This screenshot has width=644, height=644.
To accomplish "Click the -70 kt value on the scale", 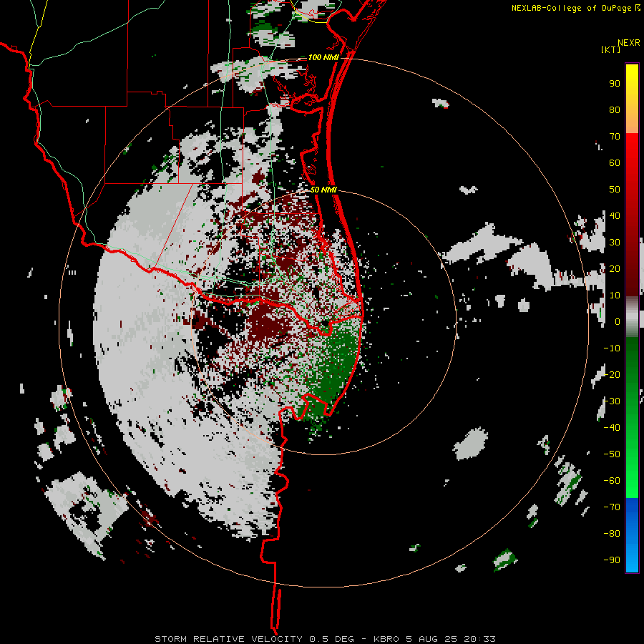I will (612, 507).
